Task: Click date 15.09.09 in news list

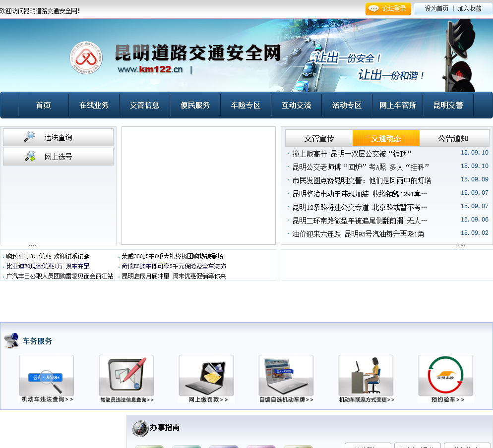Action: pos(475,179)
